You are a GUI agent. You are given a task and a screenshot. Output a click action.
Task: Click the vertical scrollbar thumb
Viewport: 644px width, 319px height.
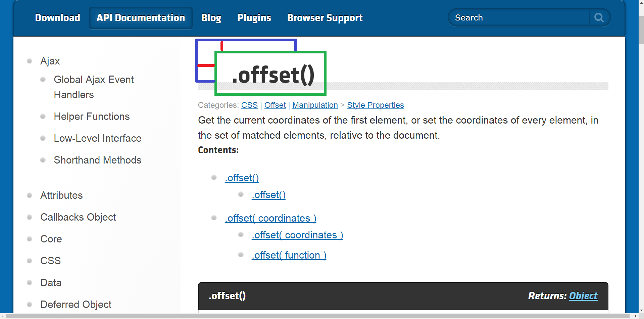coord(641,31)
